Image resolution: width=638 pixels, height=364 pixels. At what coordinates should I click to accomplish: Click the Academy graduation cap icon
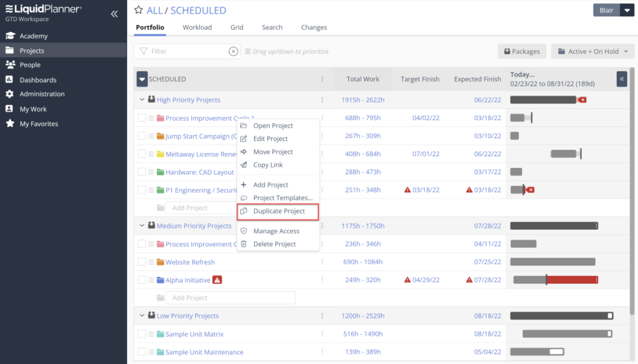(x=10, y=35)
